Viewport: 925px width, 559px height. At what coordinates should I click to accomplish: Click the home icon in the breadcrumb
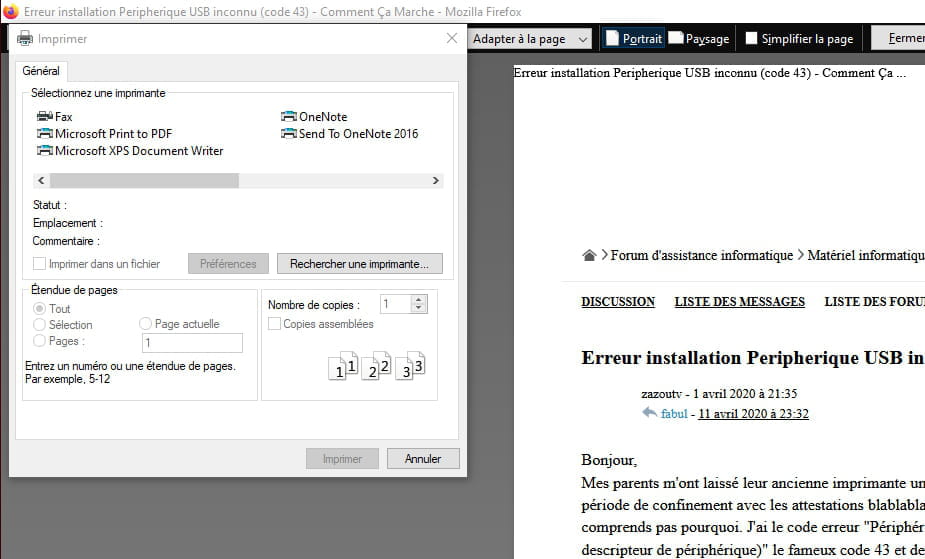pos(589,255)
